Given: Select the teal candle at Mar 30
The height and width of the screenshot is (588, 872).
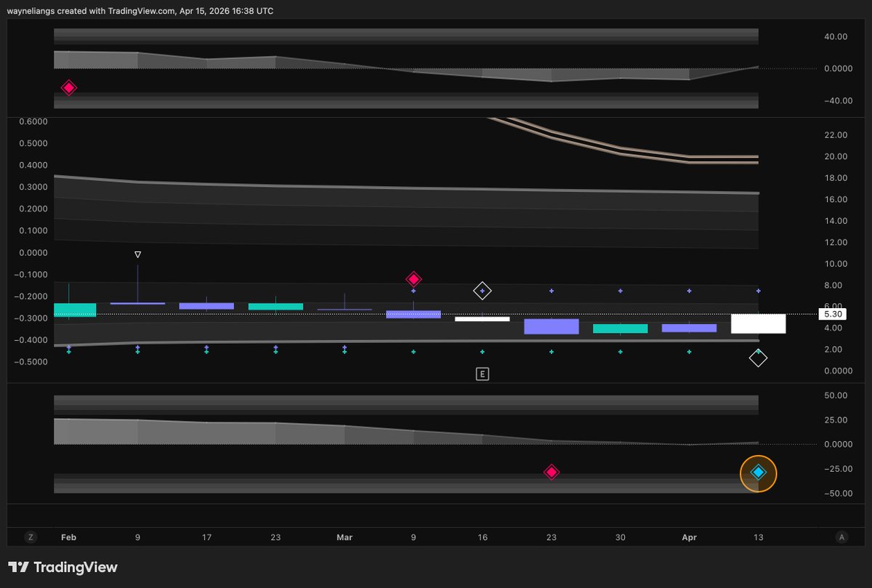Looking at the screenshot, I should [x=621, y=329].
